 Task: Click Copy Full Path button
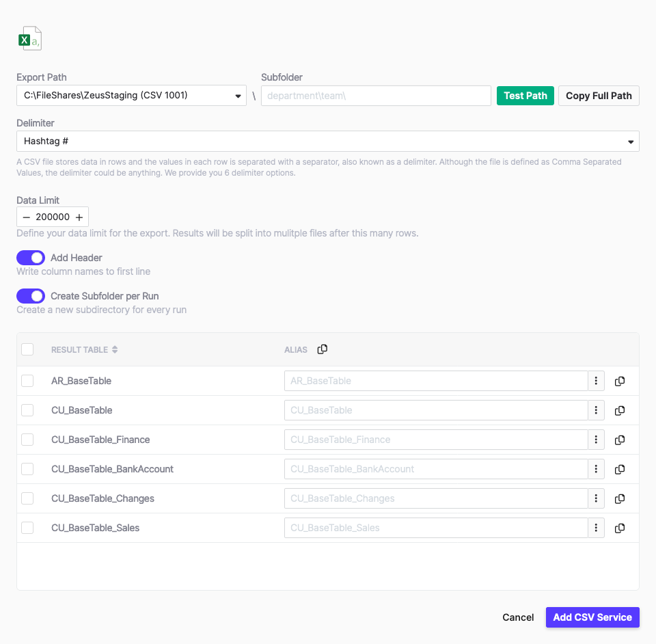tap(599, 96)
